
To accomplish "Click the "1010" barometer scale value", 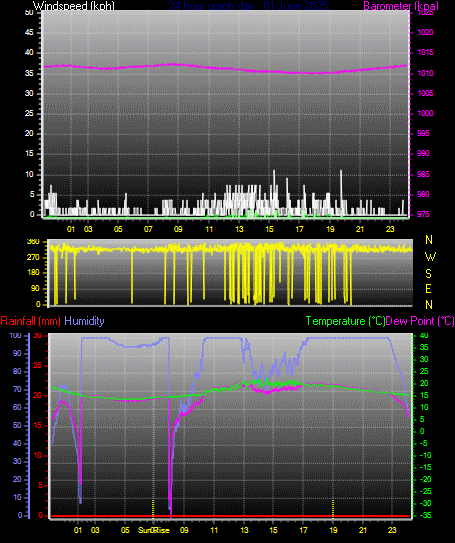I will tap(425, 73).
